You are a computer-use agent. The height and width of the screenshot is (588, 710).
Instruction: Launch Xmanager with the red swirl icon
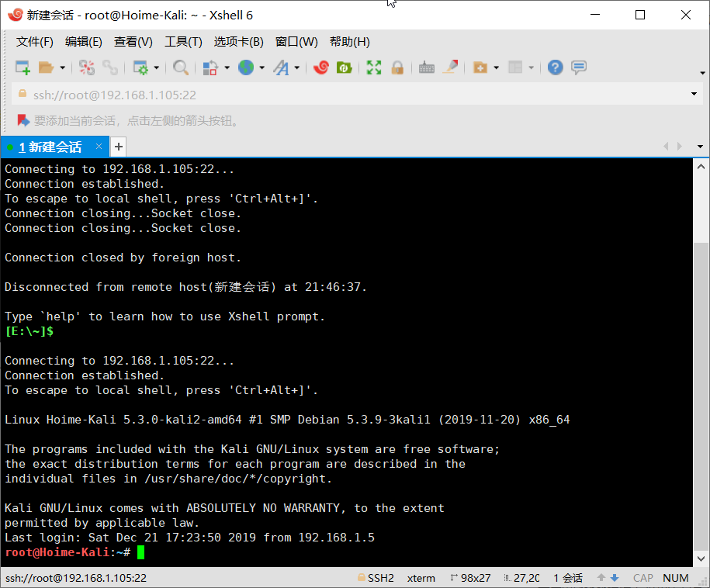point(321,68)
